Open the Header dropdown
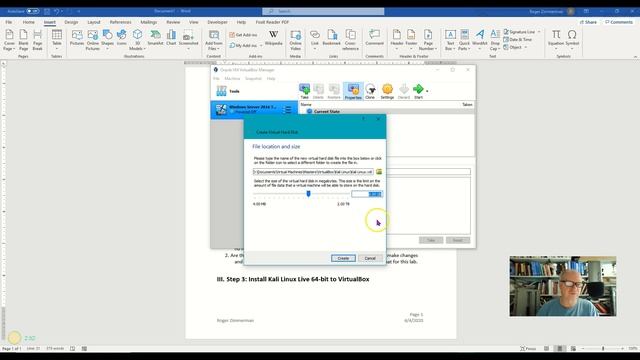The width and height of the screenshot is (640, 360). click(396, 40)
